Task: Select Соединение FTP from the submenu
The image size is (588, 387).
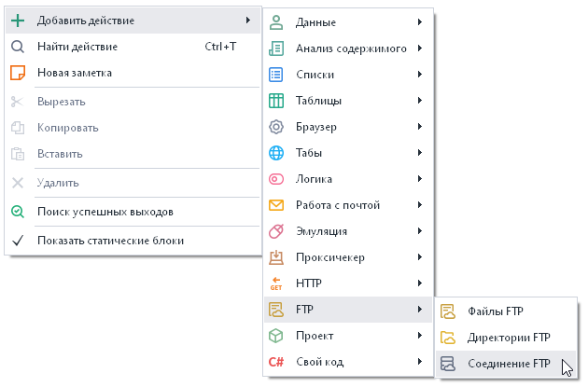Action: [509, 364]
